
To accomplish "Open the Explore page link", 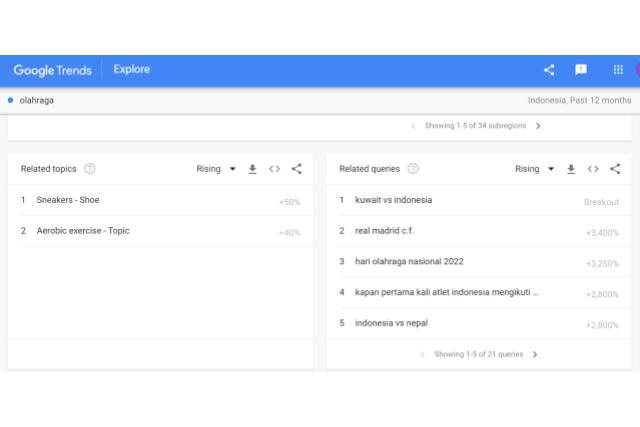I will [x=131, y=69].
